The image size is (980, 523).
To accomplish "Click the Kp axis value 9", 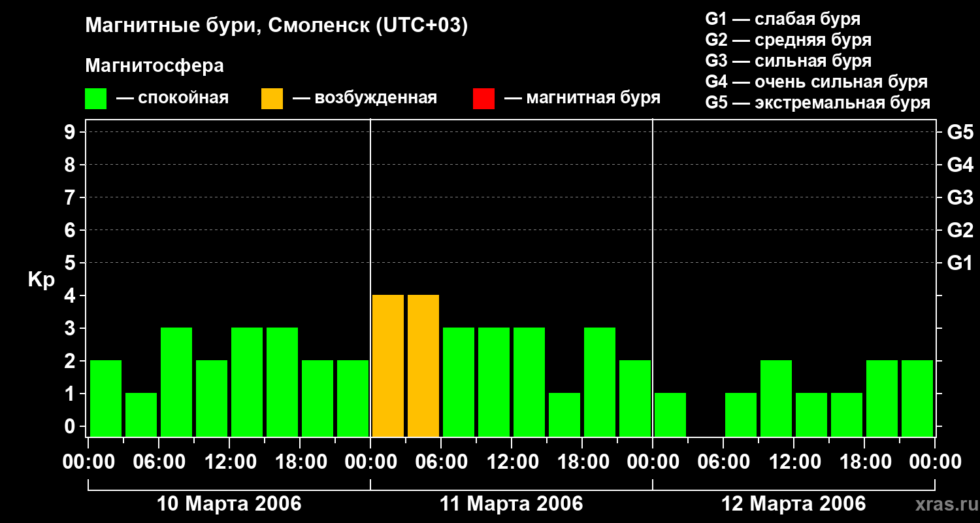I will (x=71, y=133).
